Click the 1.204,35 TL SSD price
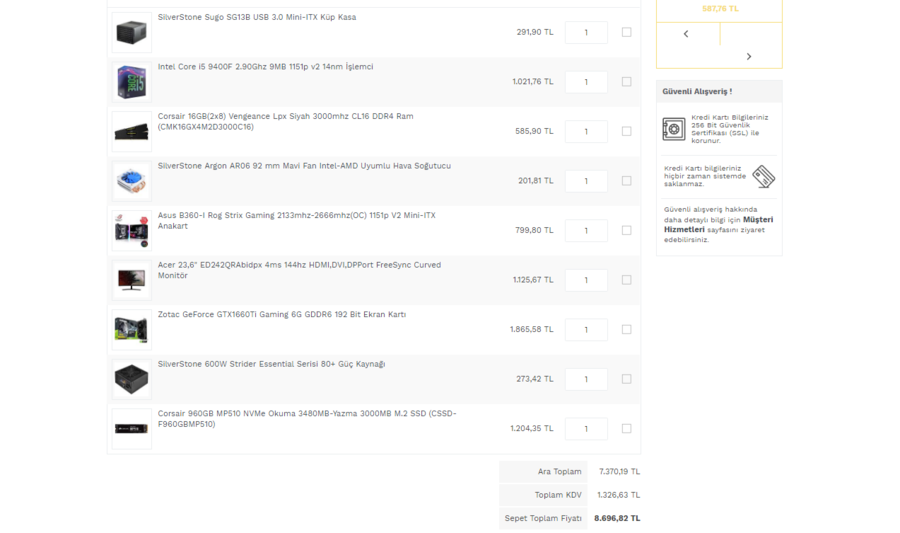Image resolution: width=900 pixels, height=533 pixels. pos(532,429)
